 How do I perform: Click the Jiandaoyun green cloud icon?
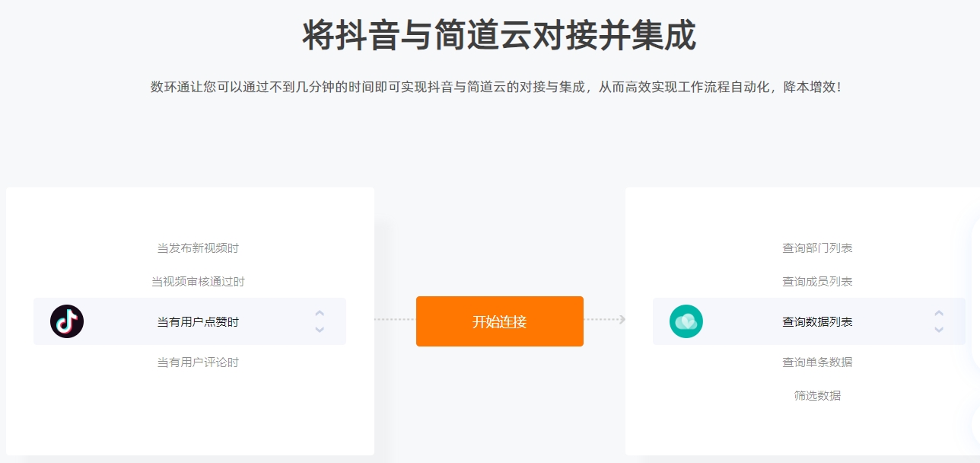pos(686,321)
